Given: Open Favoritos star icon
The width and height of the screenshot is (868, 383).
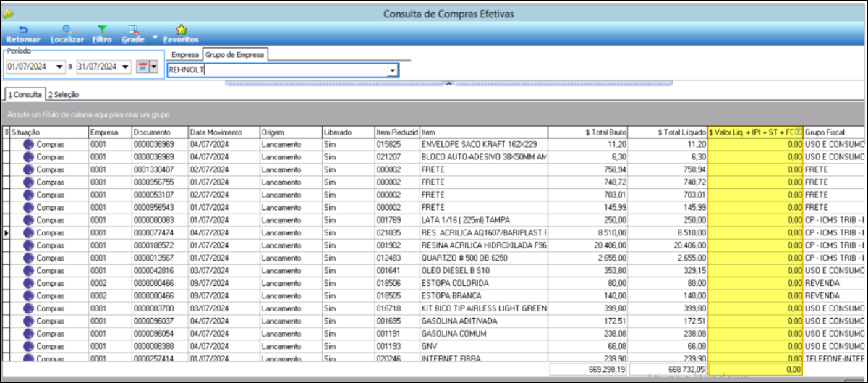Looking at the screenshot, I should click(181, 29).
